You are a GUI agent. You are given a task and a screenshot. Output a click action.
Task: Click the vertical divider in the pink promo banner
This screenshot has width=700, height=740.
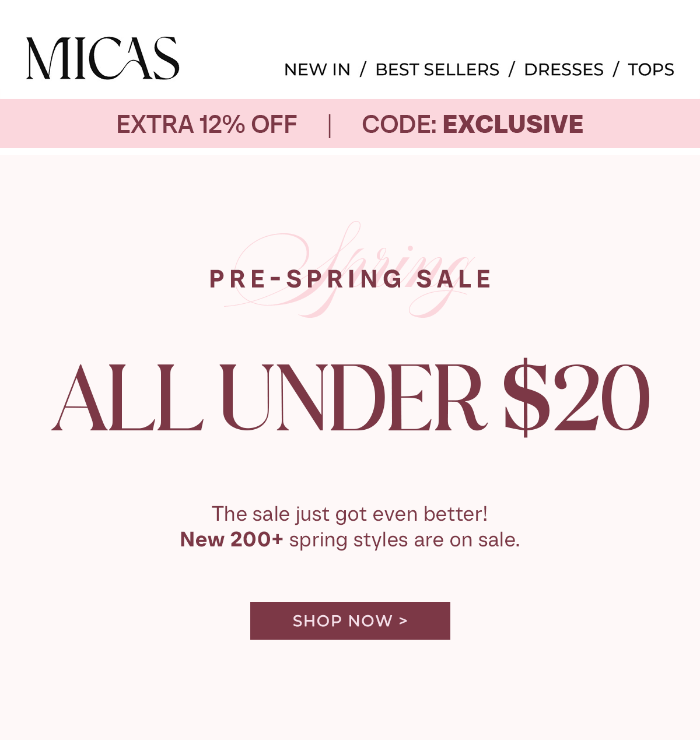[x=330, y=125]
